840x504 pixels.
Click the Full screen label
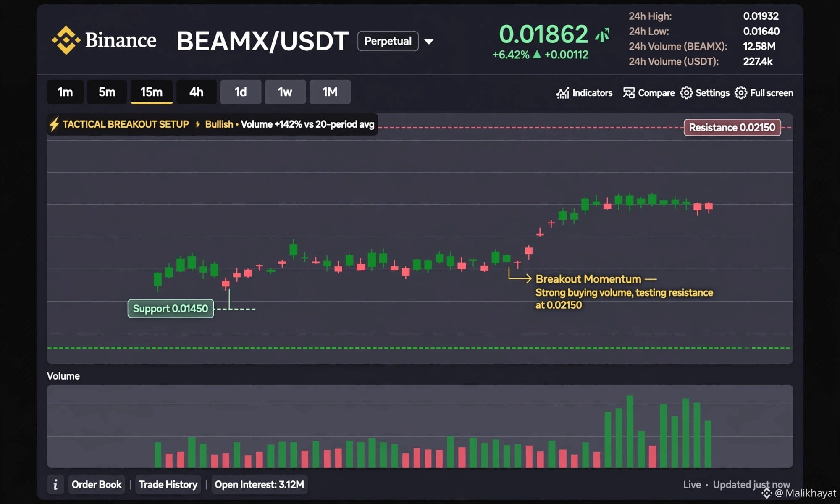(x=772, y=93)
